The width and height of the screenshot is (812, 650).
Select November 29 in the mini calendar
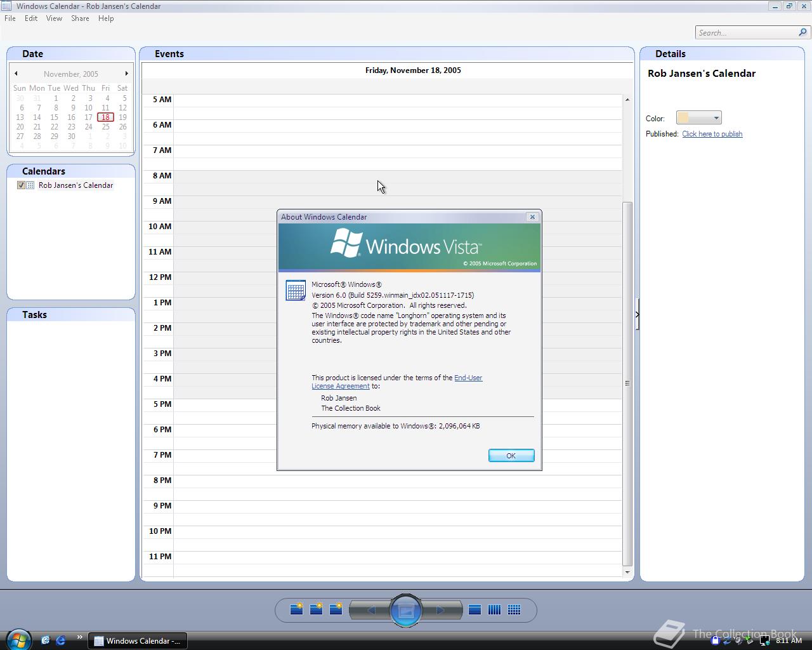pyautogui.click(x=54, y=136)
